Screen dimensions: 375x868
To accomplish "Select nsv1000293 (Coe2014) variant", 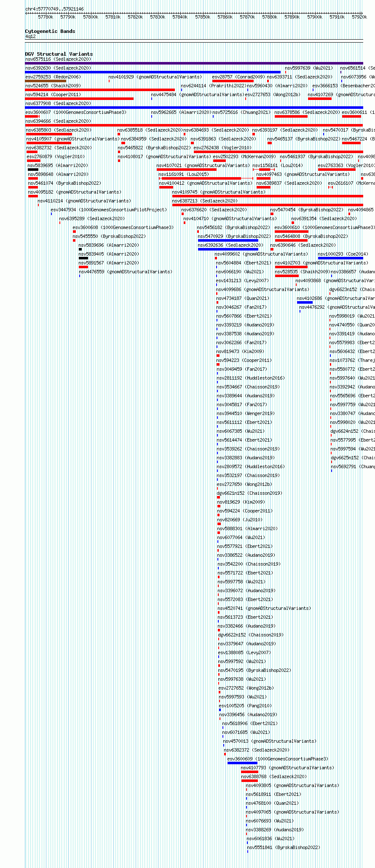I will pos(343,254).
